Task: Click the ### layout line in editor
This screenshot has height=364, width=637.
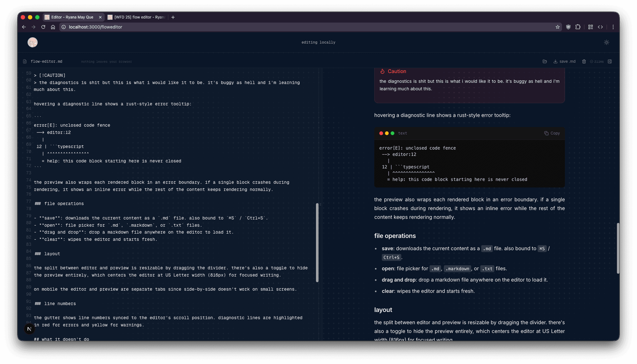Action: (47, 254)
